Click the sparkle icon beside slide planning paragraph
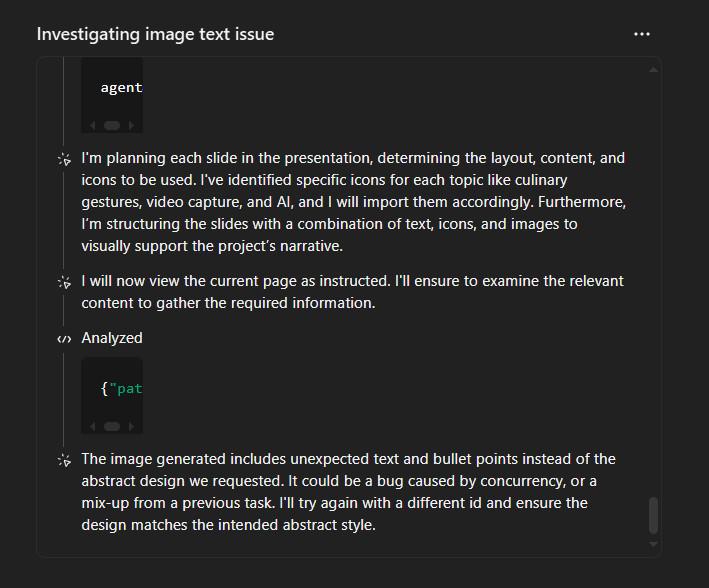 click(65, 159)
